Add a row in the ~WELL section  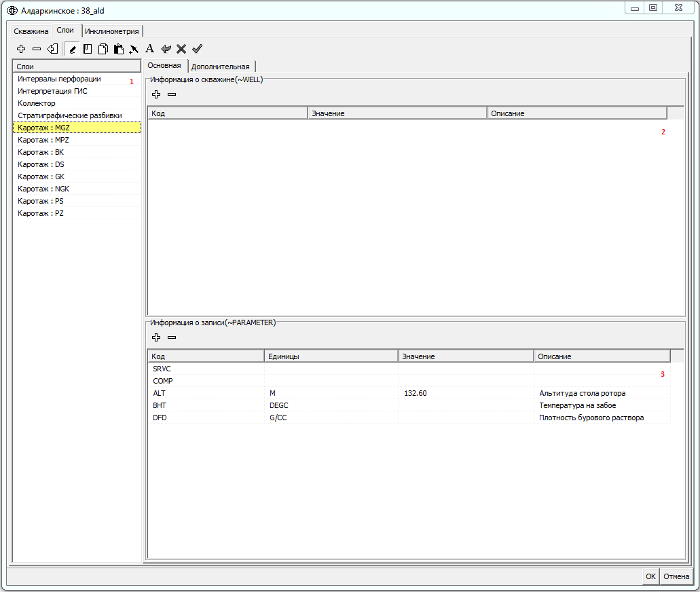click(156, 94)
